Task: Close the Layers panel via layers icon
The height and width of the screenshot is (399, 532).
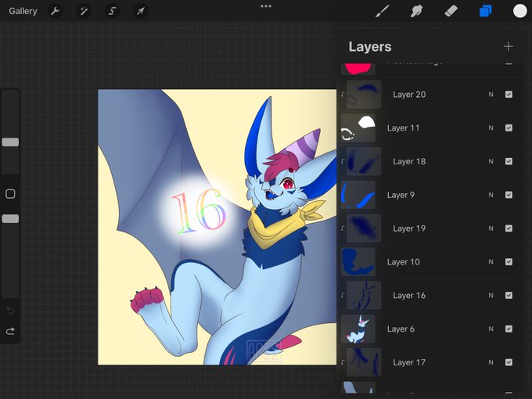Action: [x=486, y=11]
